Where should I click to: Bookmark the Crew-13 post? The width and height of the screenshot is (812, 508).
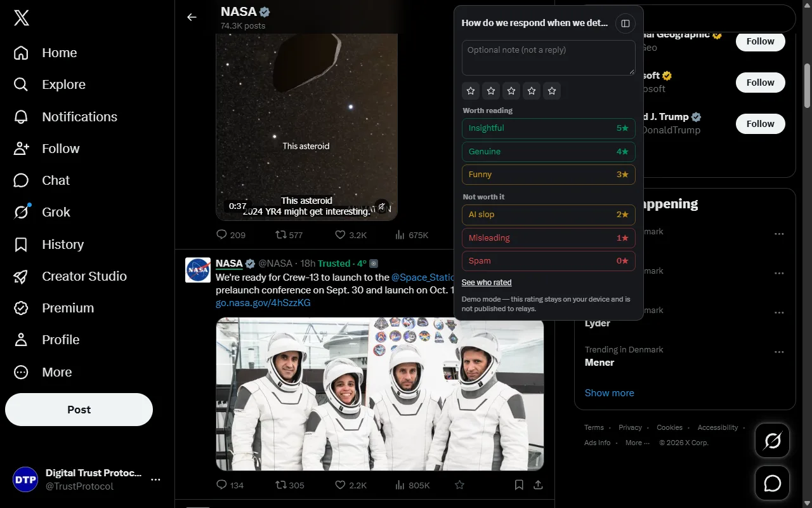point(519,485)
